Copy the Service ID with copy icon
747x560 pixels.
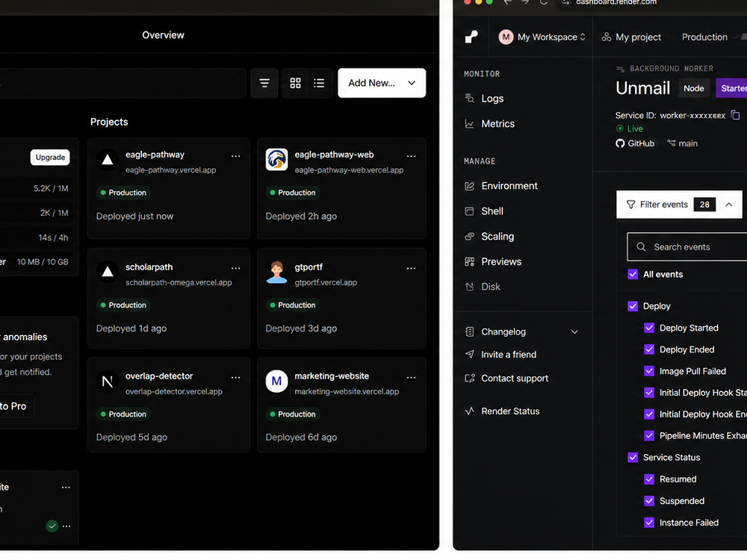pyautogui.click(x=735, y=115)
